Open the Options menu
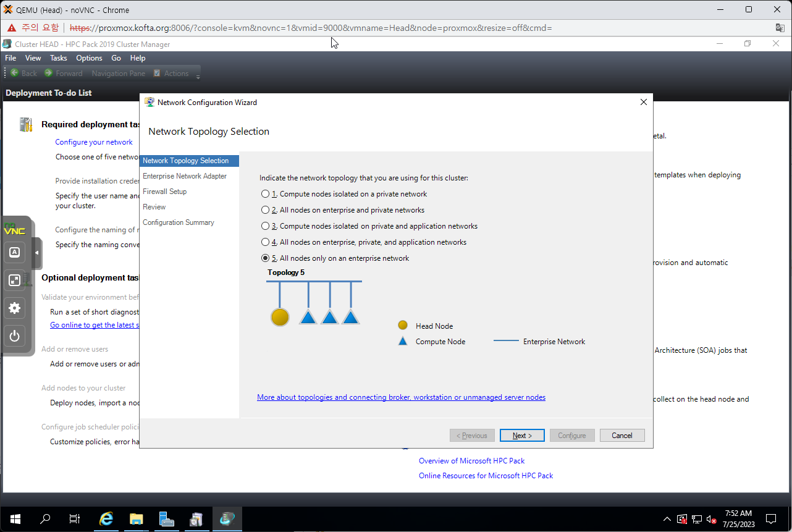This screenshot has height=532, width=792. click(x=89, y=58)
